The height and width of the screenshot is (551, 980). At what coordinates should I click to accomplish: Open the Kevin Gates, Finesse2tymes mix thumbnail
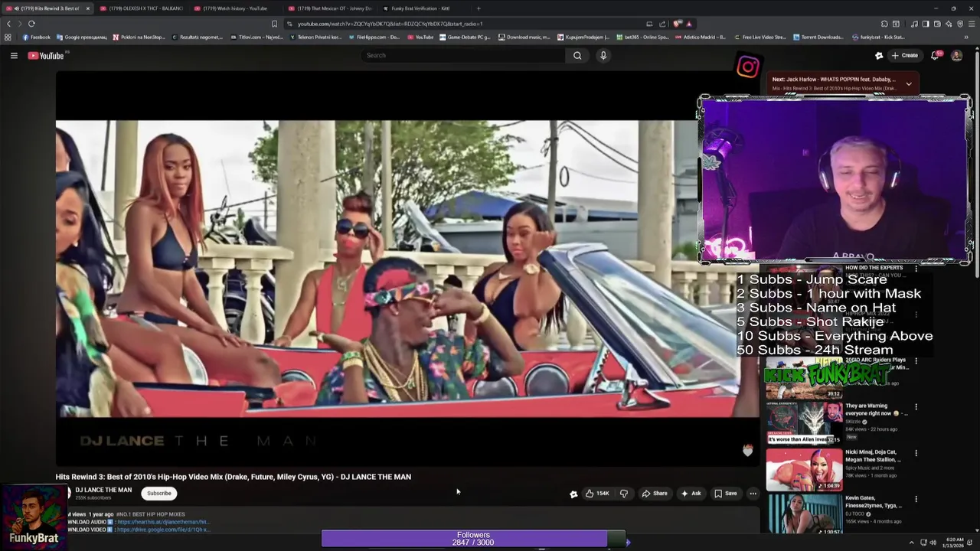coord(804,514)
